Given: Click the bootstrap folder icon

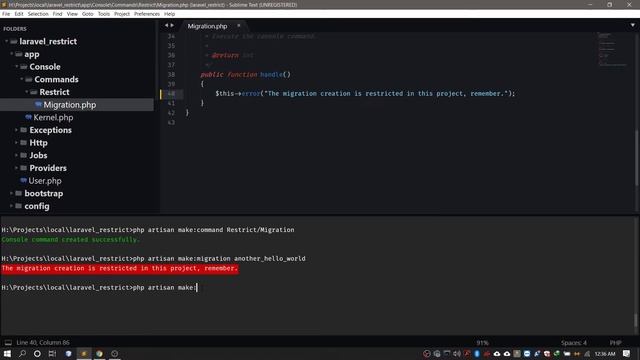Looking at the screenshot, I should click(x=18, y=193).
